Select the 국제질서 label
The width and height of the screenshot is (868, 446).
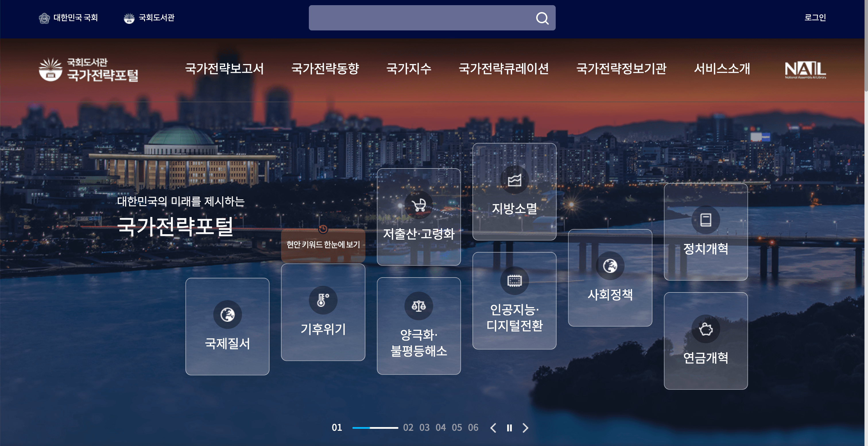(227, 344)
